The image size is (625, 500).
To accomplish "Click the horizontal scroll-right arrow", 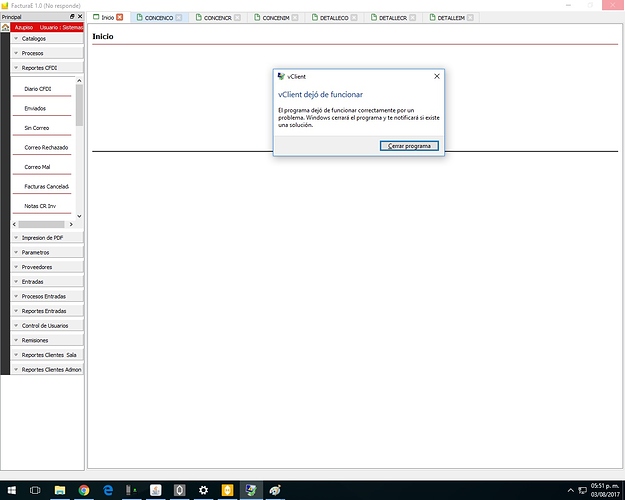I will point(71,224).
